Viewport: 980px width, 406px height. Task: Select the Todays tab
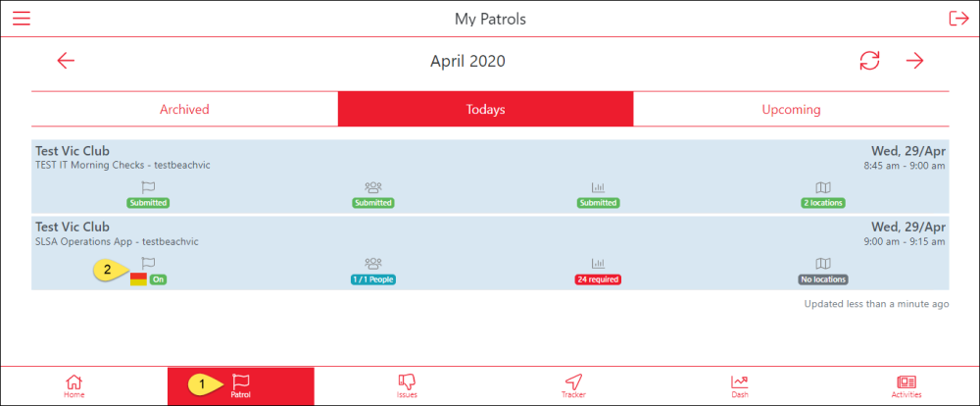pyautogui.click(x=485, y=109)
